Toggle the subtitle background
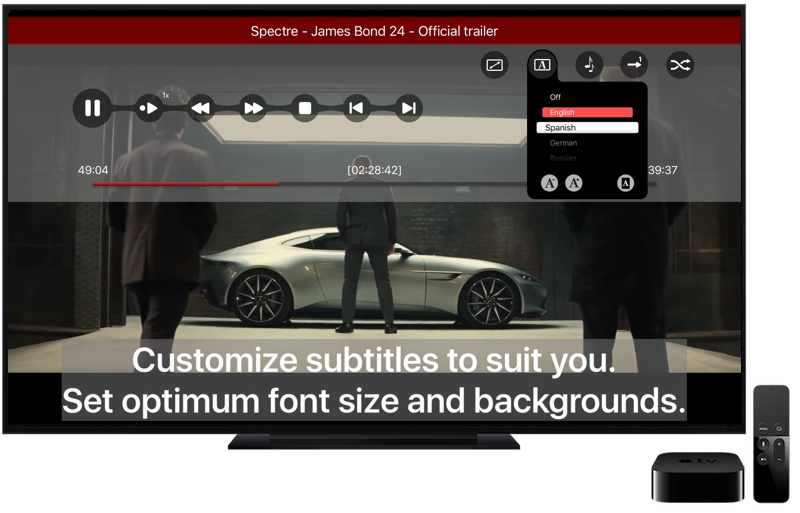Screen dimensions: 800x513 [x=625, y=183]
